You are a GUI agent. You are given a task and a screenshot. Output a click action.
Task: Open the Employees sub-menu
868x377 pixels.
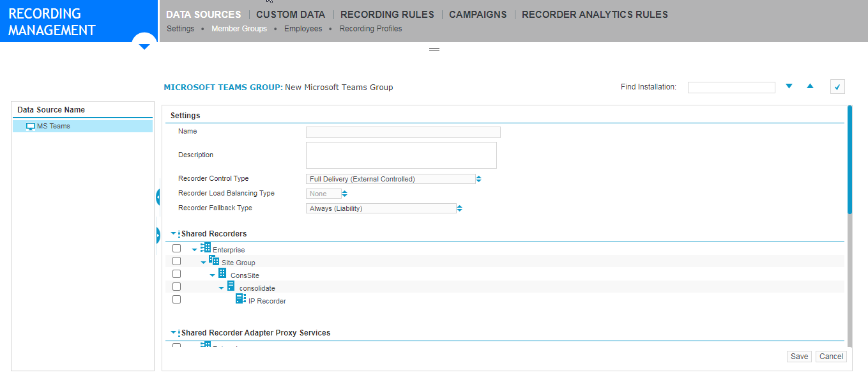[303, 29]
